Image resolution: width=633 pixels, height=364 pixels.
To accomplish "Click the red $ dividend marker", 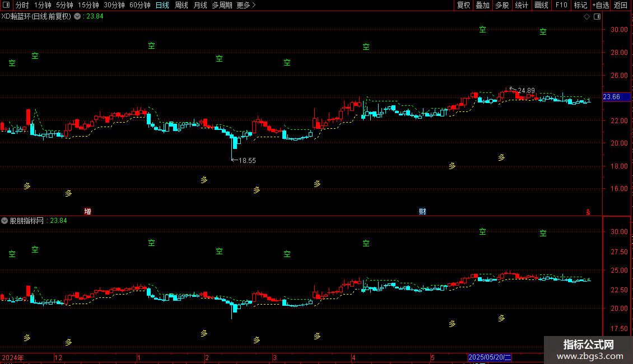I will click(x=588, y=212).
